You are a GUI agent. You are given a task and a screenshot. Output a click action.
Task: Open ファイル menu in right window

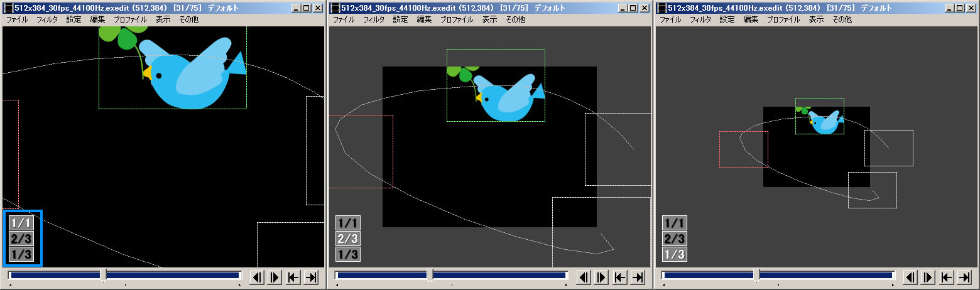click(x=670, y=19)
